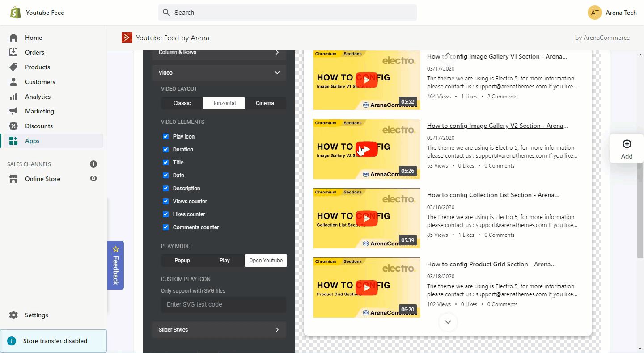The image size is (644, 353).
Task: Toggle the Comments counter checkbox
Action: coord(165,227)
